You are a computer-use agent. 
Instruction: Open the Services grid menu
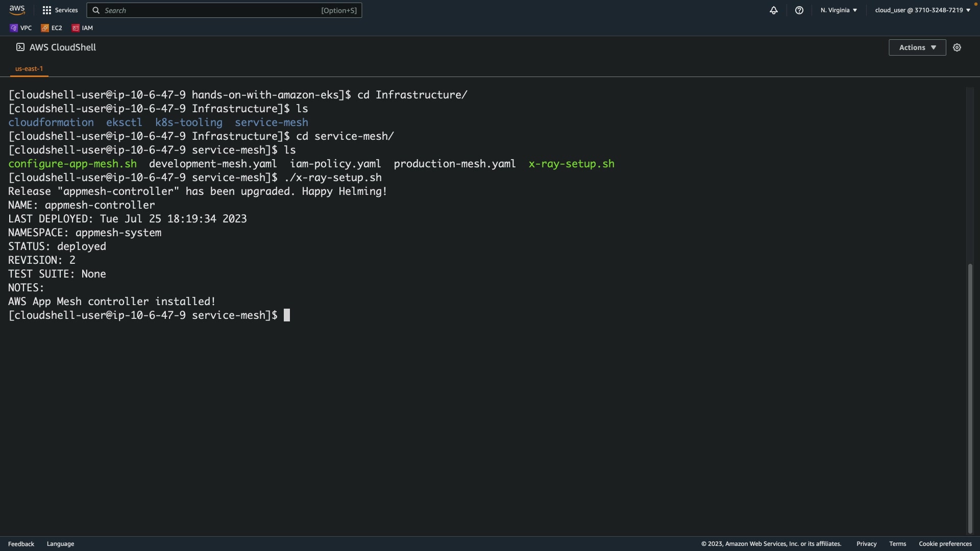point(60,10)
